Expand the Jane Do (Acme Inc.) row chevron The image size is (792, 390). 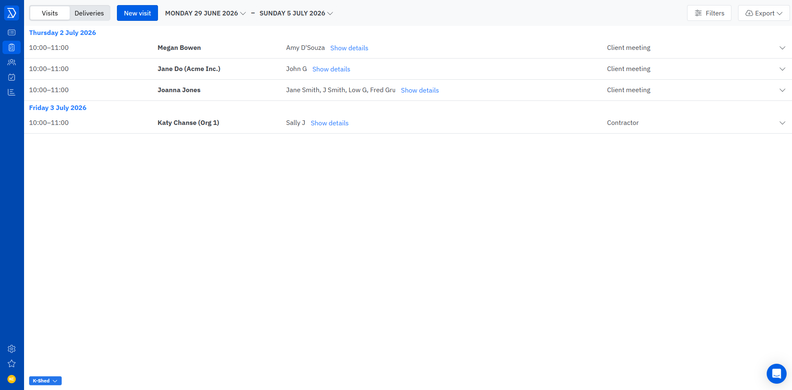tap(782, 69)
